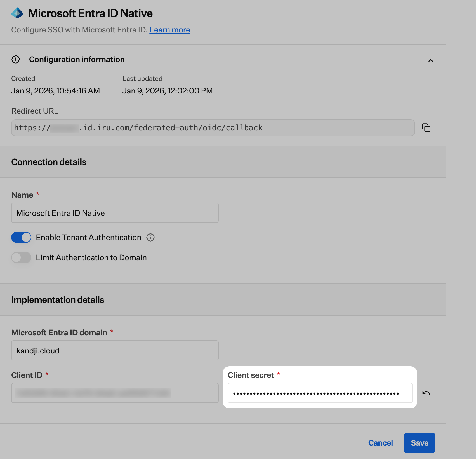Open the Learn more link

point(170,30)
